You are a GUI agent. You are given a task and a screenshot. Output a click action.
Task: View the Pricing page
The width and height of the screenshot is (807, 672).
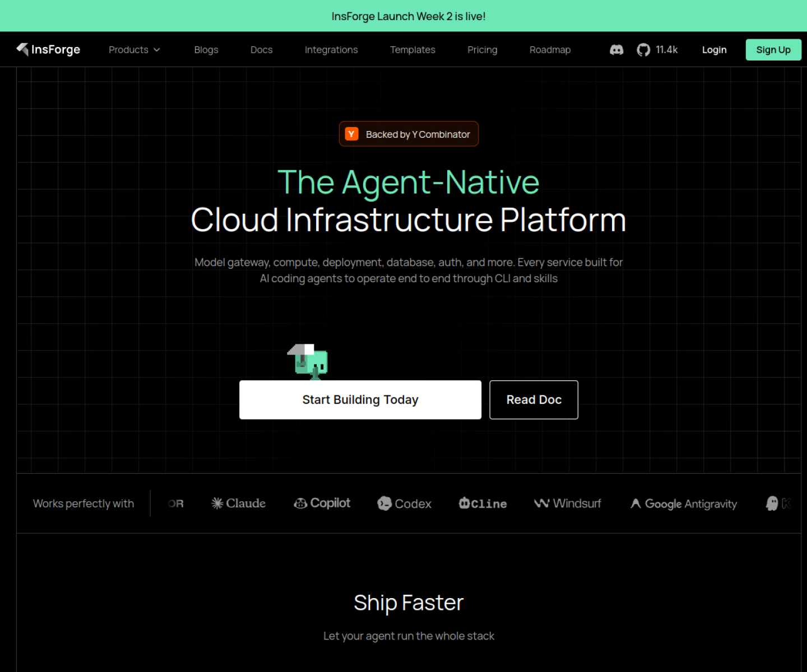coord(483,50)
